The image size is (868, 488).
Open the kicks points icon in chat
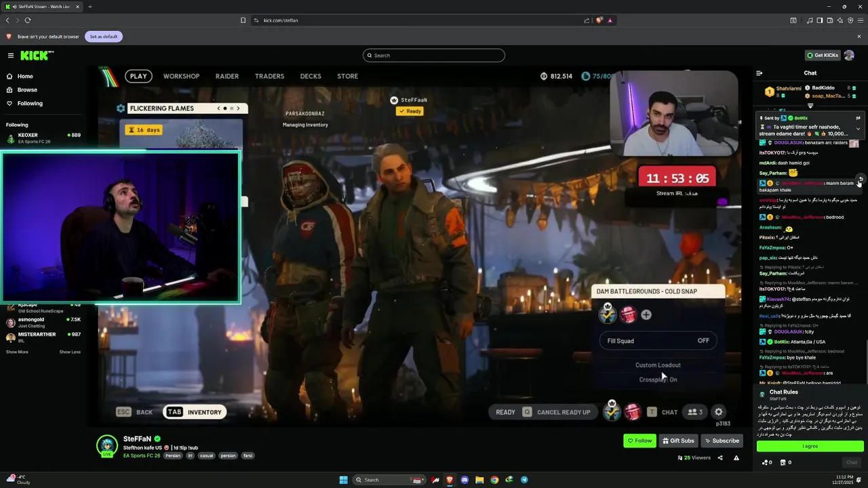coord(767,463)
